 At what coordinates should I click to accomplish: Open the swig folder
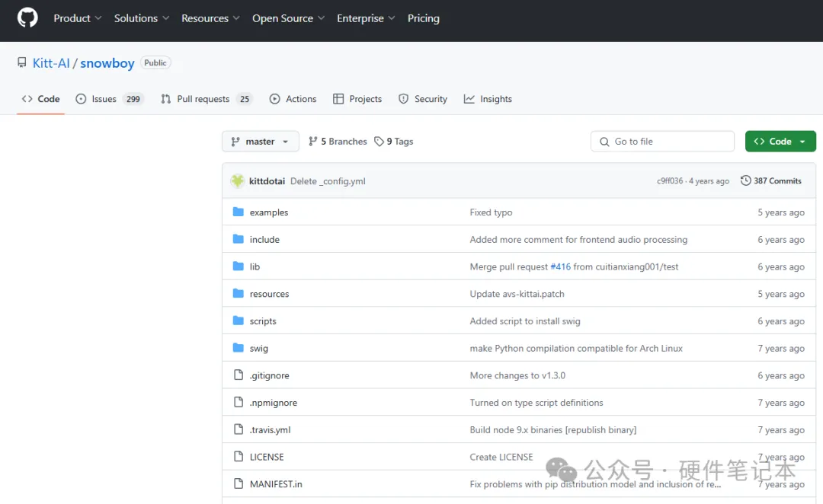(x=259, y=348)
